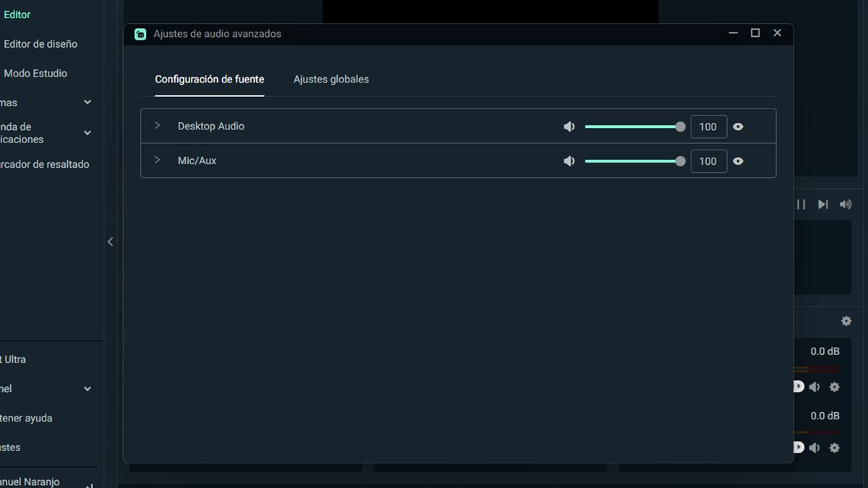Mute the Desktop Audio speaker icon
The height and width of the screenshot is (488, 868).
569,126
